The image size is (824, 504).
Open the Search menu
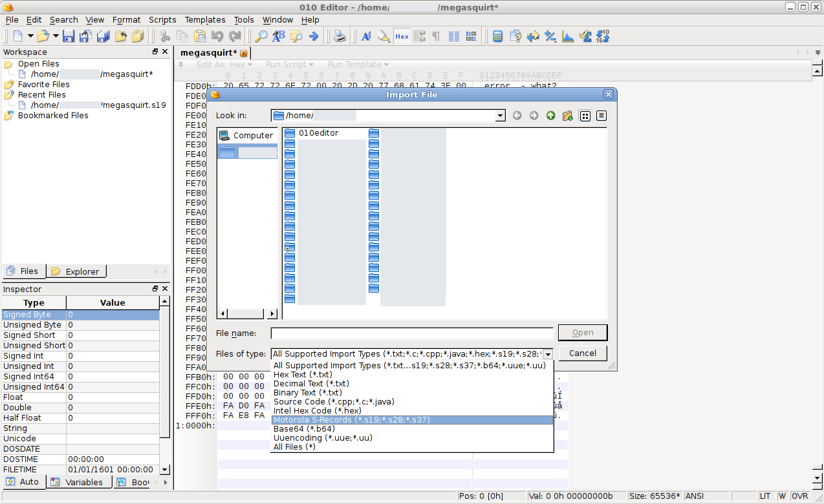[64, 20]
